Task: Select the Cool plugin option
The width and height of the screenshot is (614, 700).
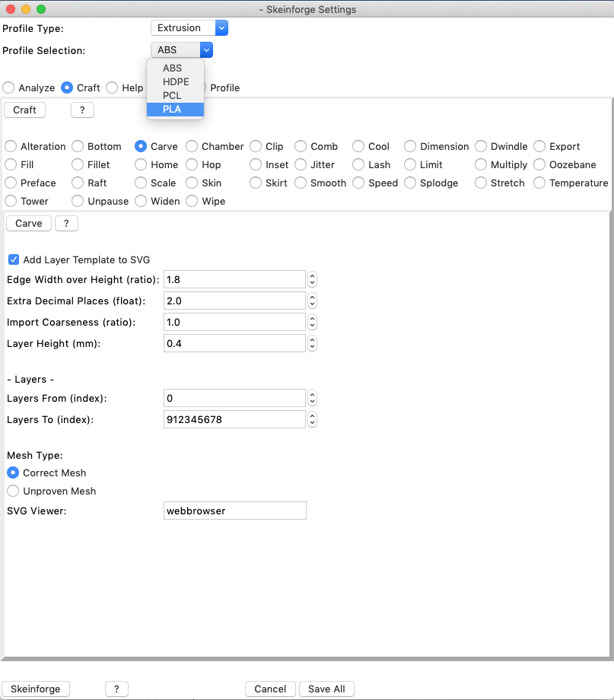Action: 358,146
